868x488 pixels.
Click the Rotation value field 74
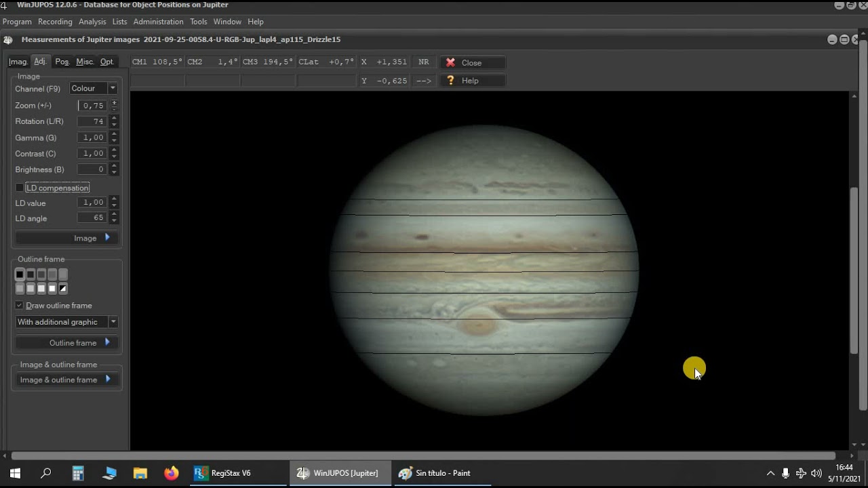[x=93, y=121]
